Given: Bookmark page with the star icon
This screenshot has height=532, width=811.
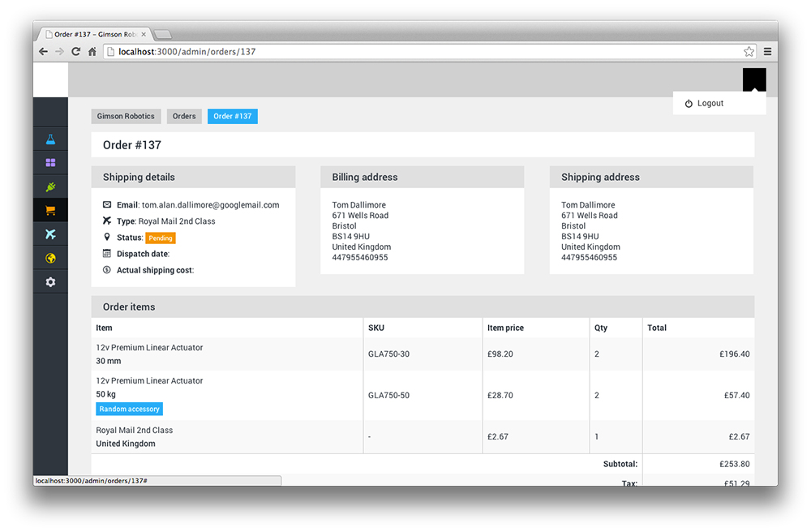Looking at the screenshot, I should tap(749, 51).
